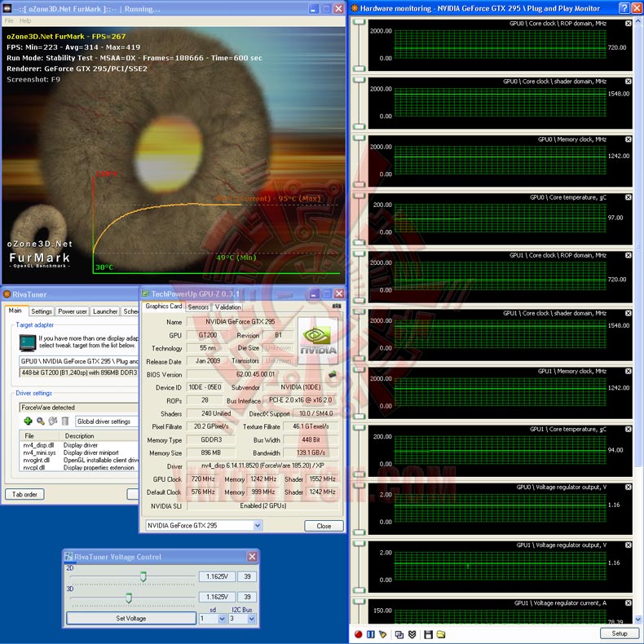Select nvoglnt.dll row in RivaTuner file list
Image resolution: width=644 pixels, height=644 pixels.
pos(79,460)
